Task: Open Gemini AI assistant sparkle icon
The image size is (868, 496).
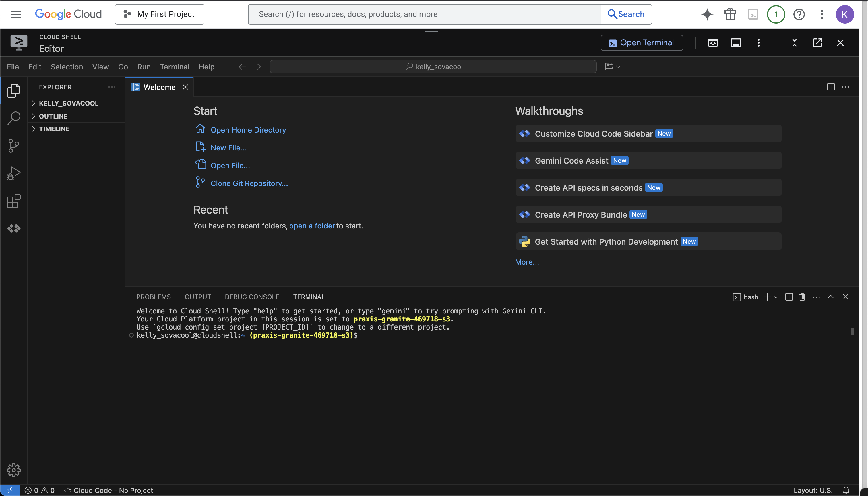Action: [707, 14]
